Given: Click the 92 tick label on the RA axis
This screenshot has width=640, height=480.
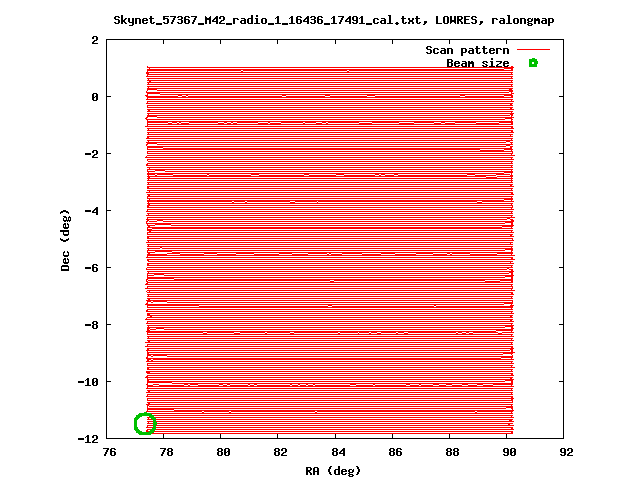Looking at the screenshot, I should coord(567,452).
